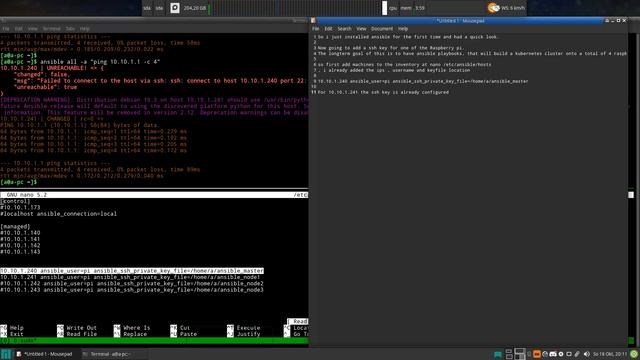This screenshot has height=360, width=640.
Task: Open Mousepad Edit menu
Action: [x=328, y=29]
